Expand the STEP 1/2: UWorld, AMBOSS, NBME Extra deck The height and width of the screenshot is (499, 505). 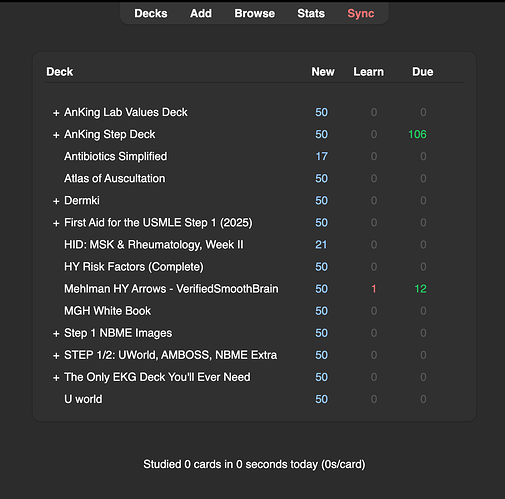click(56, 356)
